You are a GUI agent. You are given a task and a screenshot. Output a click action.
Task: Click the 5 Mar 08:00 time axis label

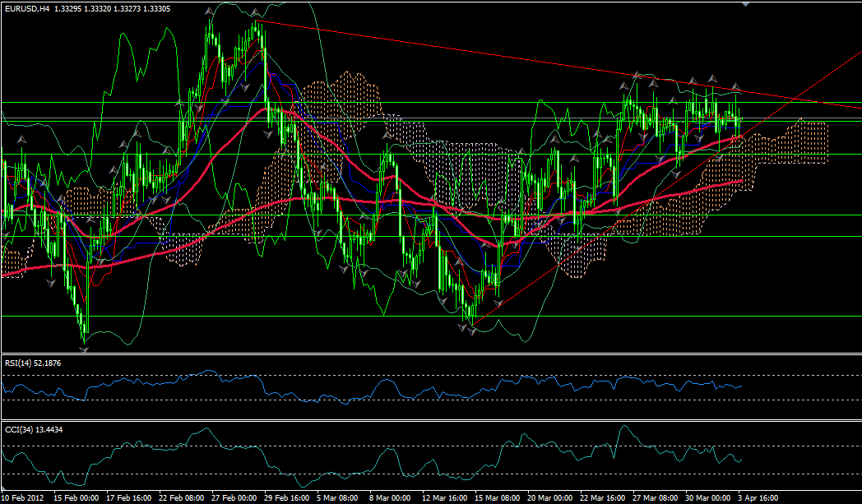point(338,497)
